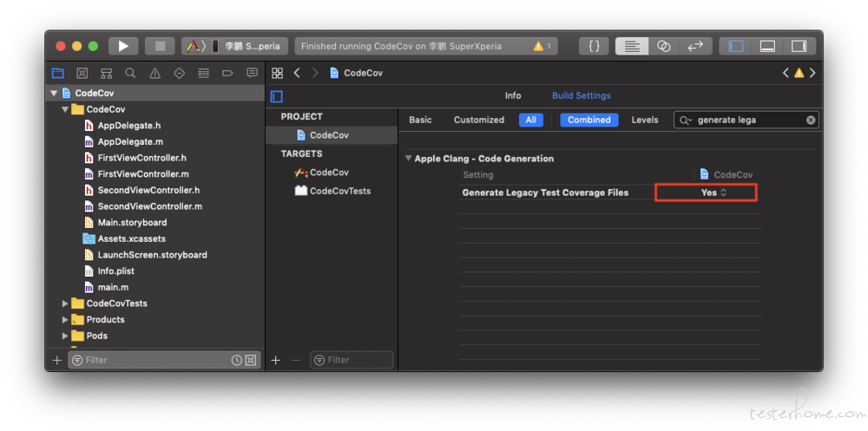This screenshot has height=431, width=868.
Task: Add new file in navigator footer
Action: point(56,360)
